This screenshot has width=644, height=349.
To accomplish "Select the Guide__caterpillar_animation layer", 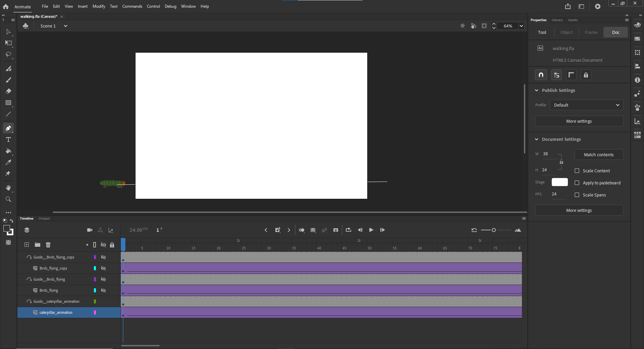I will pos(56,301).
